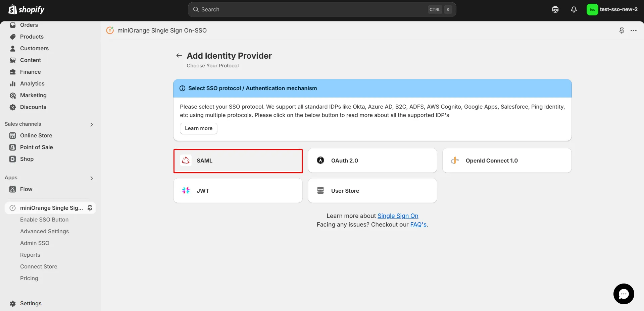
Task: Click the miniOrange icon in sidebar
Action: coord(13,208)
